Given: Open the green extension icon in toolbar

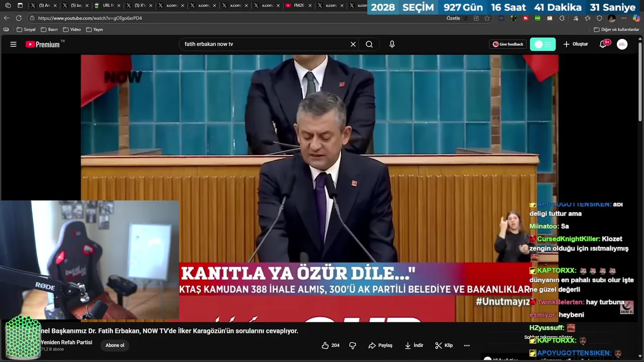Looking at the screenshot, I should (538, 18).
